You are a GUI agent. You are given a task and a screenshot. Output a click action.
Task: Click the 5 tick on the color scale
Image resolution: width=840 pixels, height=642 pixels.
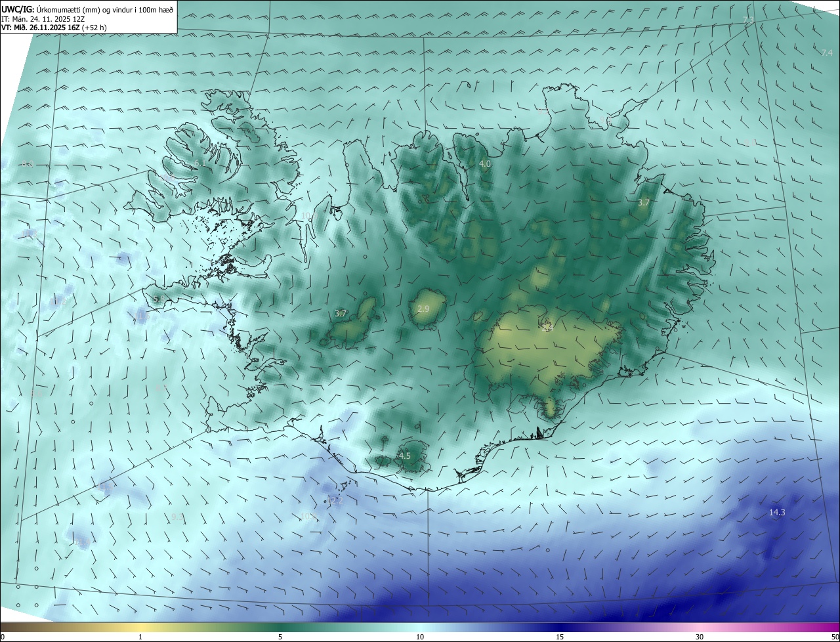pyautogui.click(x=280, y=637)
